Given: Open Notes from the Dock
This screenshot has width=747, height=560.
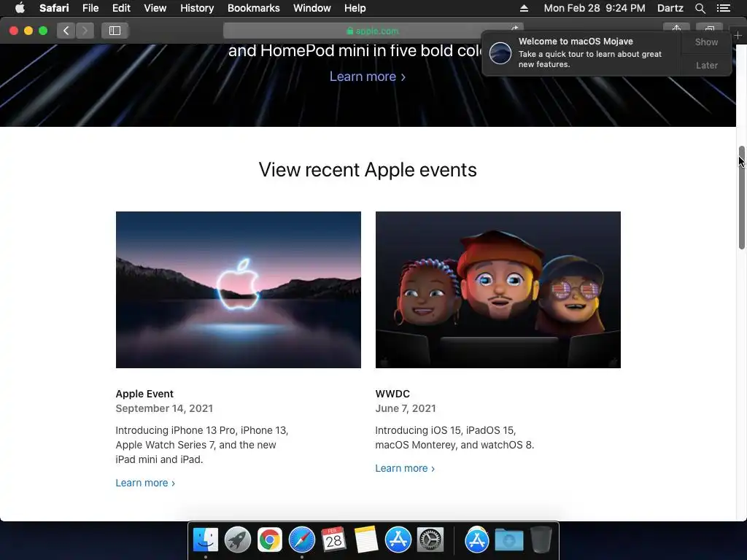Looking at the screenshot, I should point(366,540).
